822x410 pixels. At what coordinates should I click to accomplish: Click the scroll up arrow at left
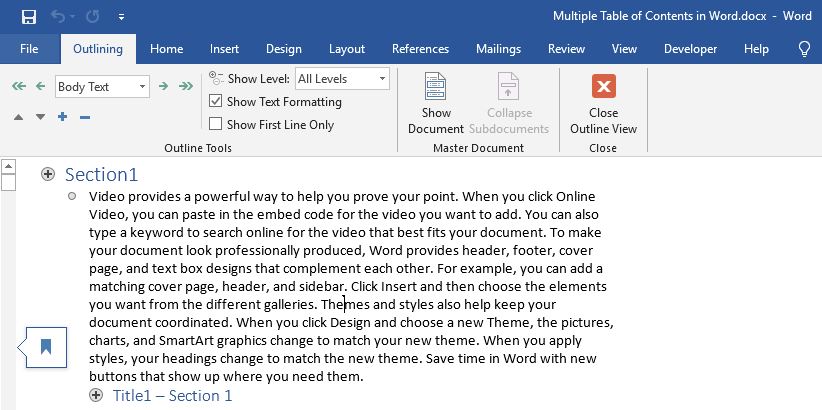[x=9, y=166]
